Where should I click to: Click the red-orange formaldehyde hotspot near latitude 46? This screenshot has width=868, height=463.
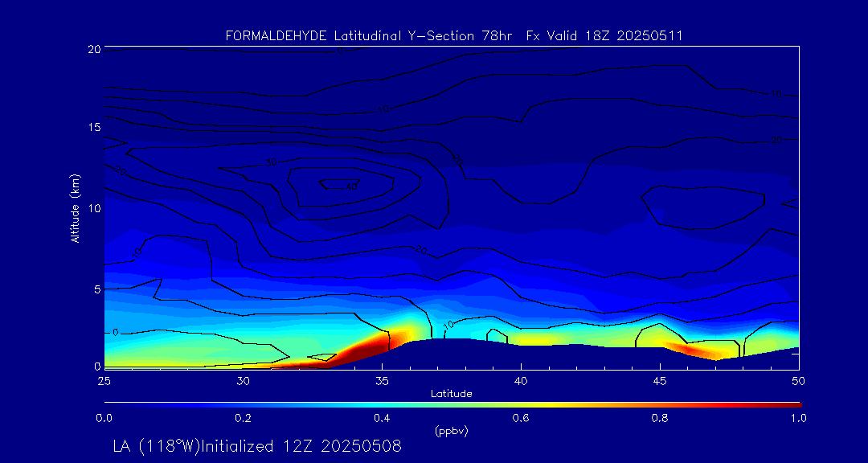[691, 349]
